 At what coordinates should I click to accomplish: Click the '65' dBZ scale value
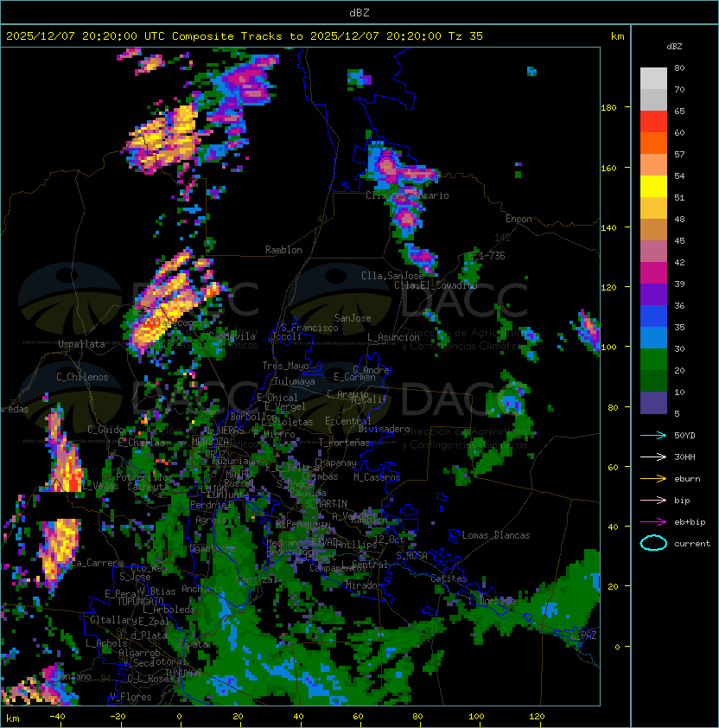point(679,111)
